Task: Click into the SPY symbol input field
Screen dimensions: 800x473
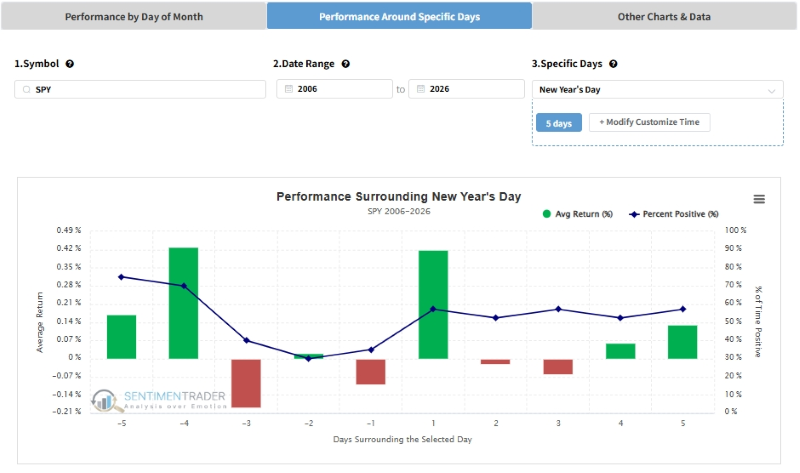Action: point(140,89)
